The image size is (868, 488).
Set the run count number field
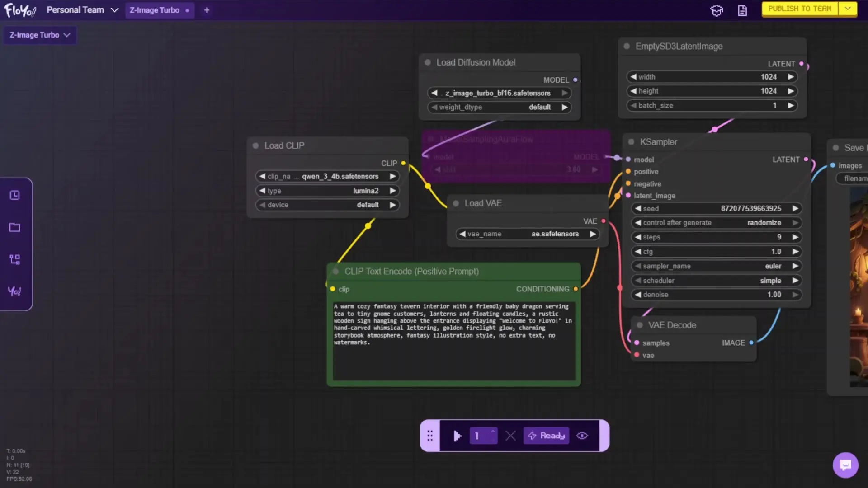[483, 436]
